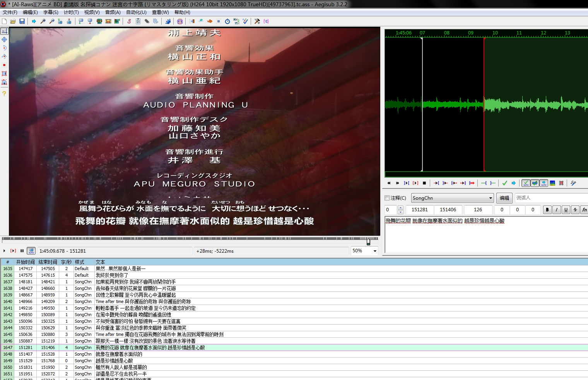Commit changes with the green checkmark
Image resolution: width=588 pixels, height=380 pixels.
(504, 183)
